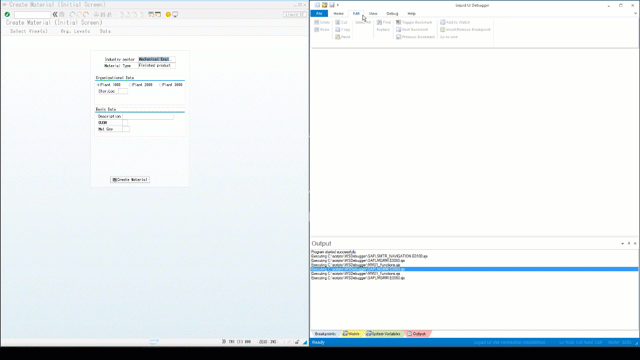
Task: Click the Add to Watch icon
Action: click(x=442, y=22)
